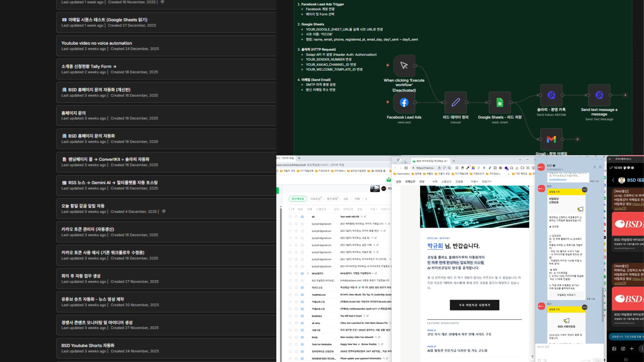
Task: Open the 더보기 dropdown in opened mail
Action: [486, 182]
